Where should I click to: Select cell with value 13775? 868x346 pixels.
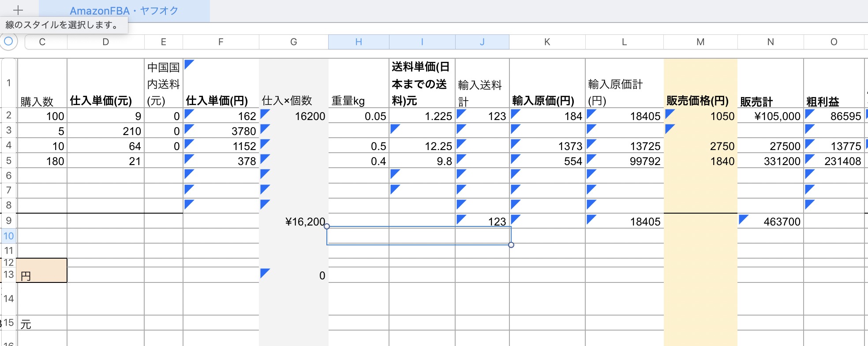[x=834, y=146]
